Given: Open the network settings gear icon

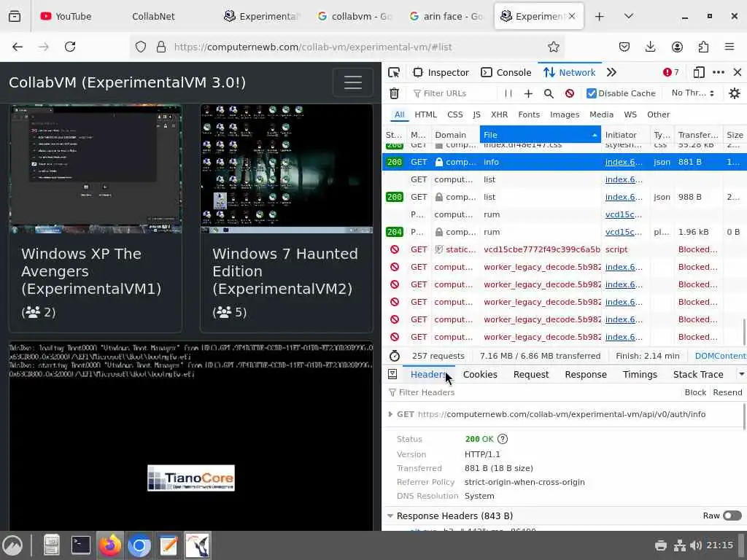Looking at the screenshot, I should click(735, 93).
